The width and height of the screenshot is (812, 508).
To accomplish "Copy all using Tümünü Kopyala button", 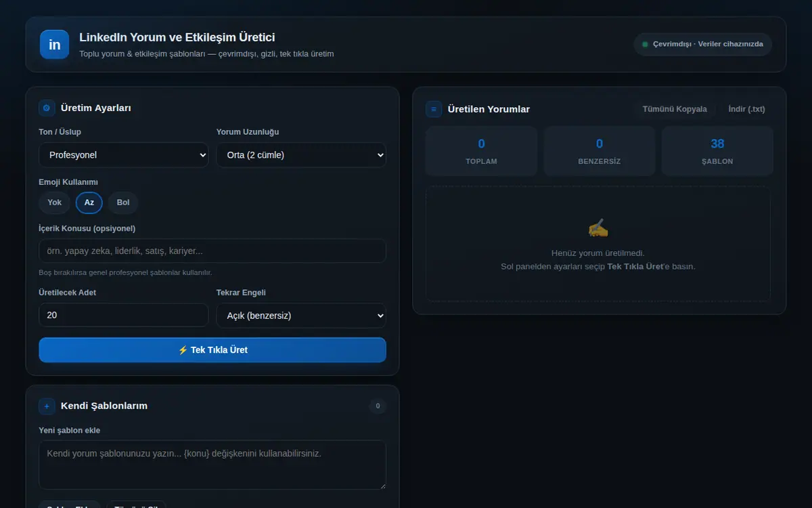I will 675,109.
